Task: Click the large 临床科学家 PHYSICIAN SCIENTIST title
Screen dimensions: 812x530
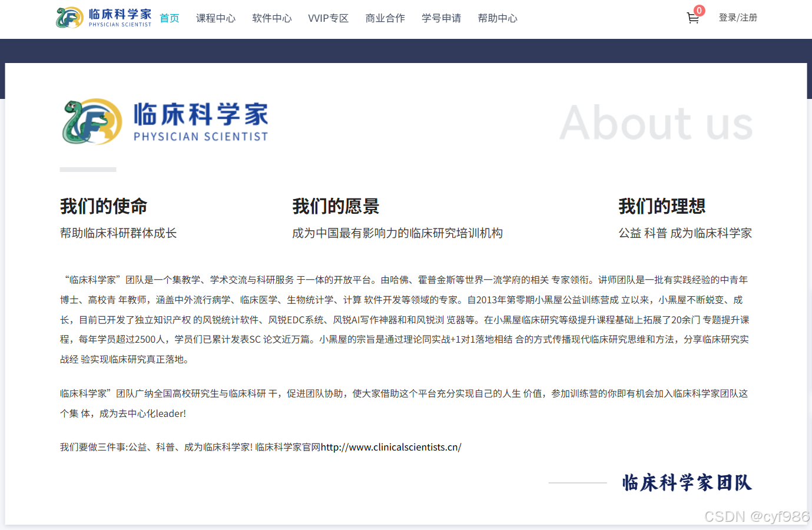Action: 201,122
